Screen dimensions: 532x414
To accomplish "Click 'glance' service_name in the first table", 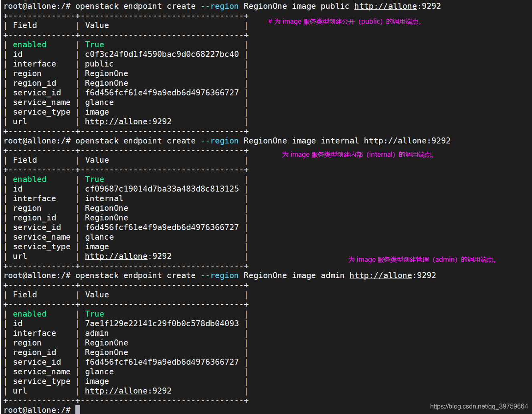I will click(x=99, y=103).
